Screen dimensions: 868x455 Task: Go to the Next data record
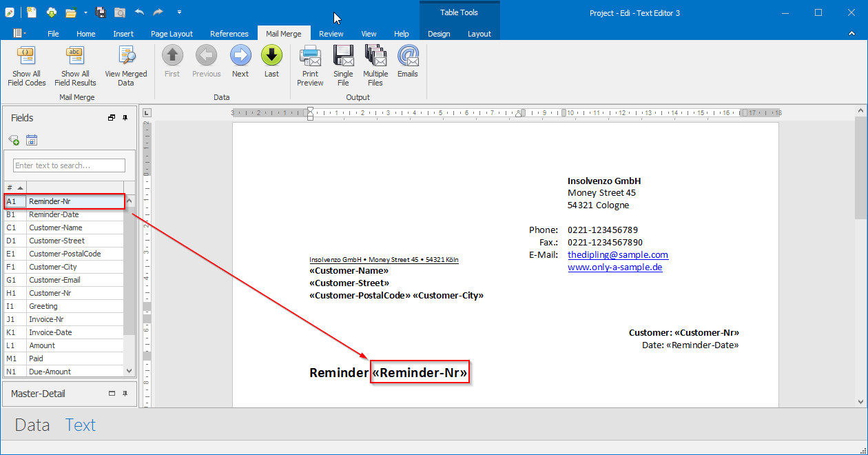[x=240, y=62]
